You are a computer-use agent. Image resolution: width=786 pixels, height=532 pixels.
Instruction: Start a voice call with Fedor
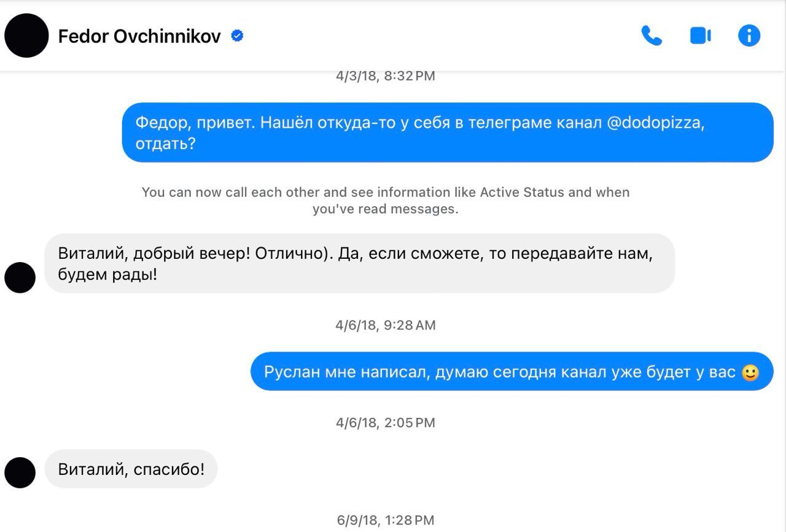(652, 36)
